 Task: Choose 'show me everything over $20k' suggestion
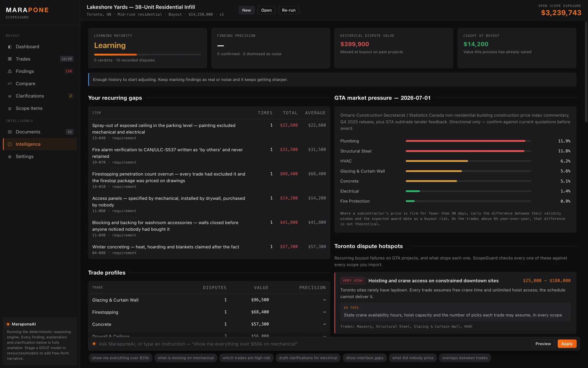coord(120,358)
